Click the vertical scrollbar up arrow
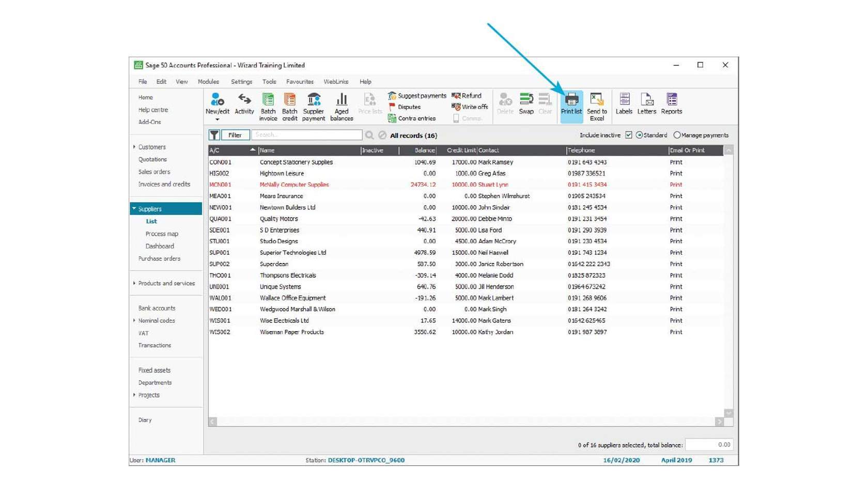Screen dimensions: 868x489 tap(729, 150)
